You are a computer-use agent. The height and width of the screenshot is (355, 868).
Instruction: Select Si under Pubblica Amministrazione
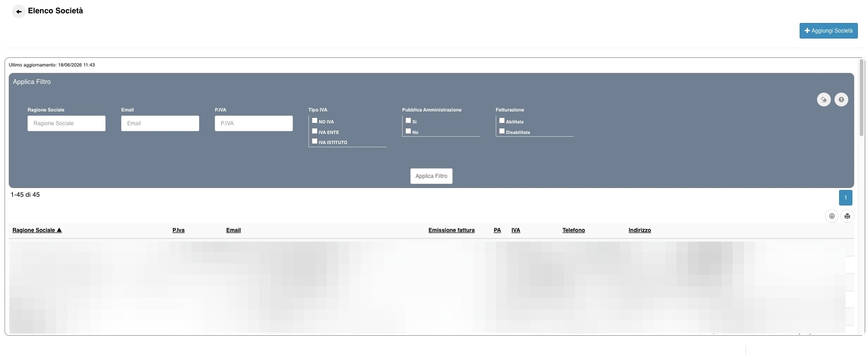point(408,121)
